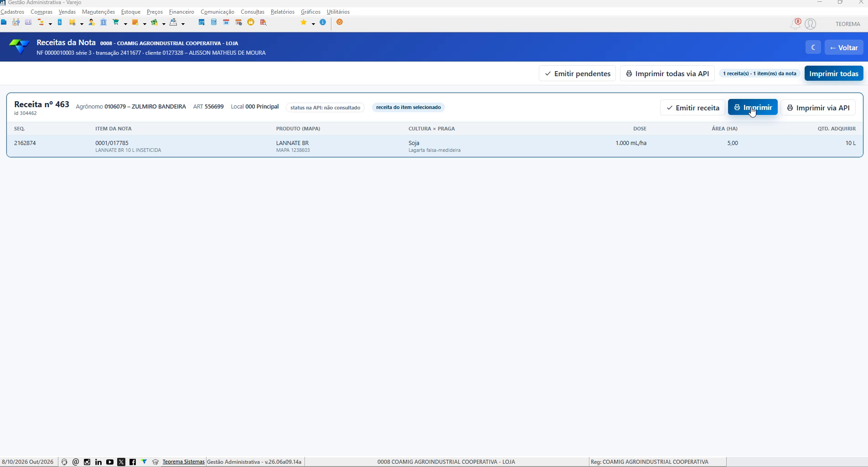Follow the Teorema Sistemas link

tap(183, 462)
